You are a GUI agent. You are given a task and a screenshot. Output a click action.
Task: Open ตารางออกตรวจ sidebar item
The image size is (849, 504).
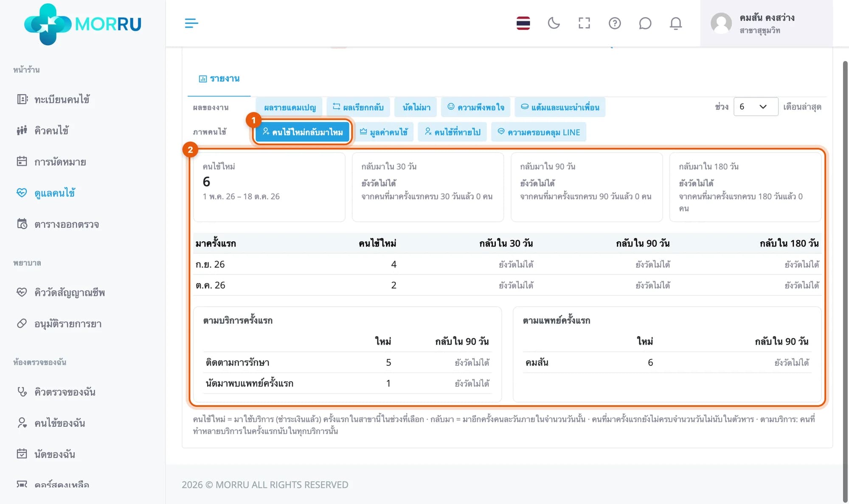point(58,224)
